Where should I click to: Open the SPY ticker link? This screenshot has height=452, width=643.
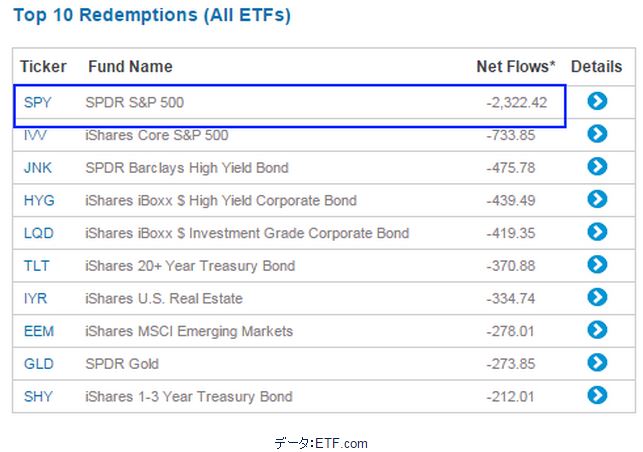(x=37, y=102)
